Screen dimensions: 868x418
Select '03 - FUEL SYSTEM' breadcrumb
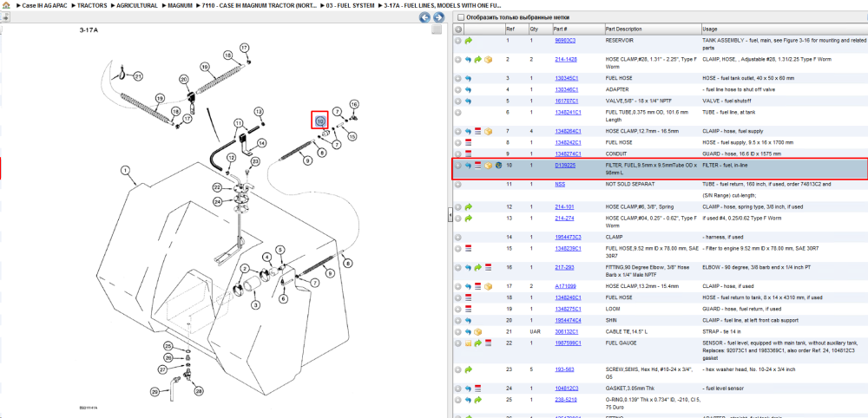point(351,5)
